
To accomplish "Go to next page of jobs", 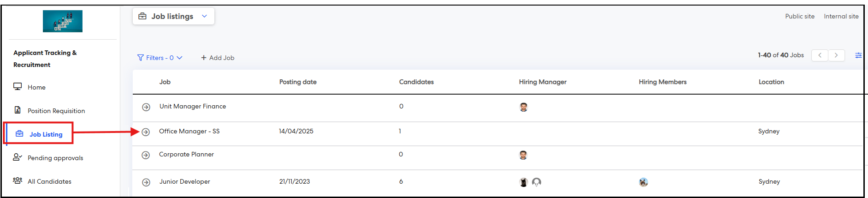I will 836,55.
